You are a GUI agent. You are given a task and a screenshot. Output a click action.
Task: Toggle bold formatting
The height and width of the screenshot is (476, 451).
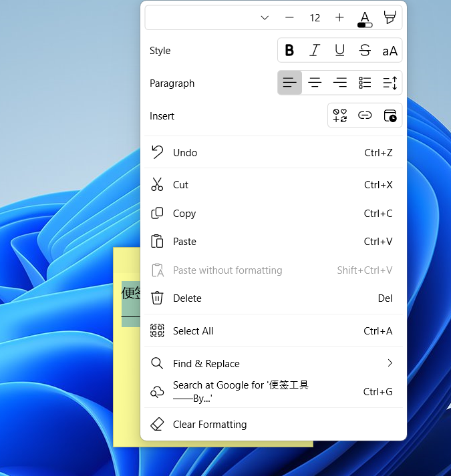pyautogui.click(x=289, y=50)
